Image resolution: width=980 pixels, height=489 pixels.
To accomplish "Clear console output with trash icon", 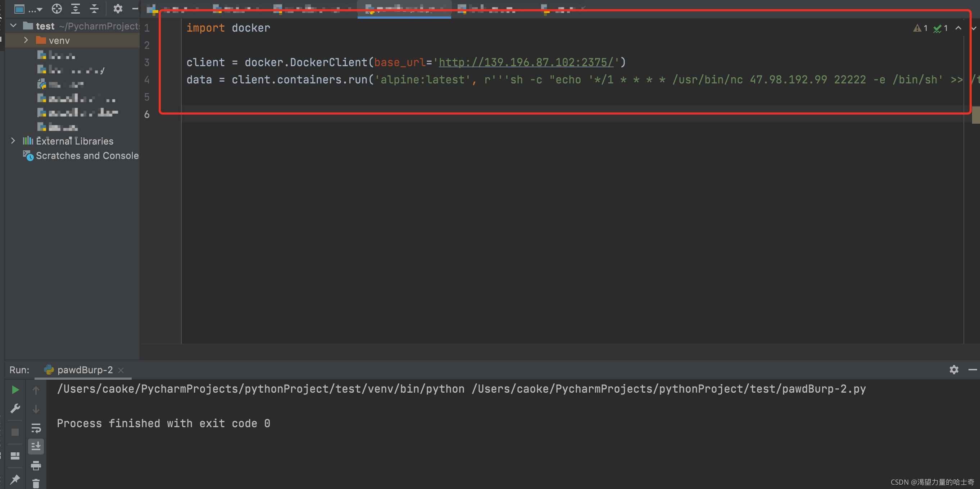I will coord(36,483).
